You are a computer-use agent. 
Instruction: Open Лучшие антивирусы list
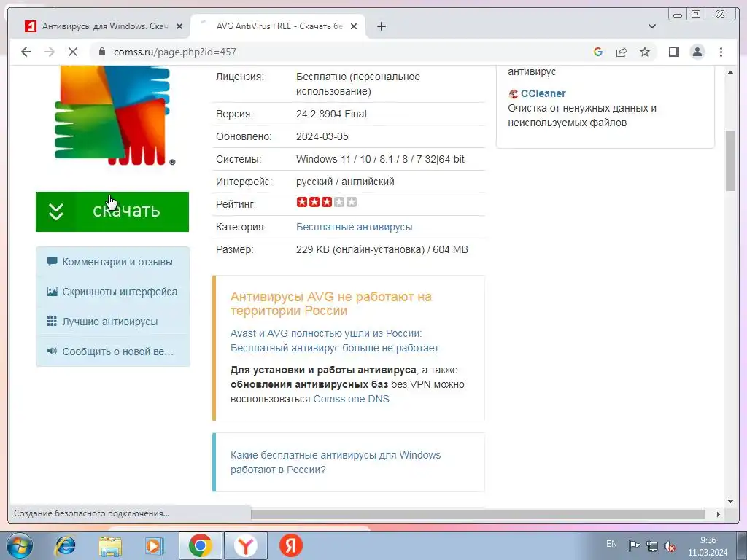pyautogui.click(x=113, y=322)
